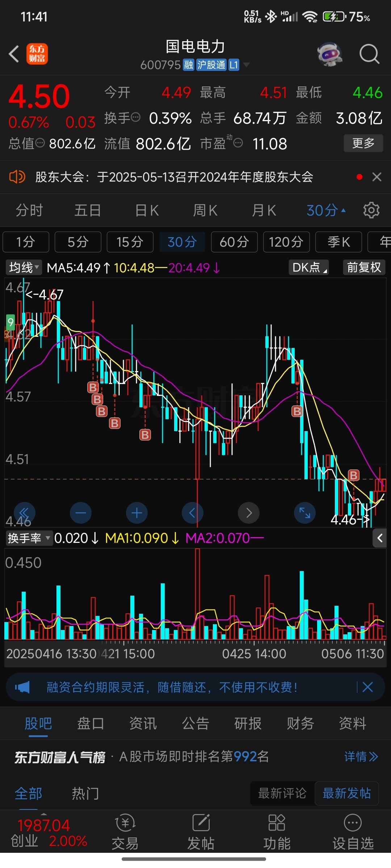Viewport: 391px width, 868px height.
Task: Tap the info icon next to 总值
Action: click(40, 143)
